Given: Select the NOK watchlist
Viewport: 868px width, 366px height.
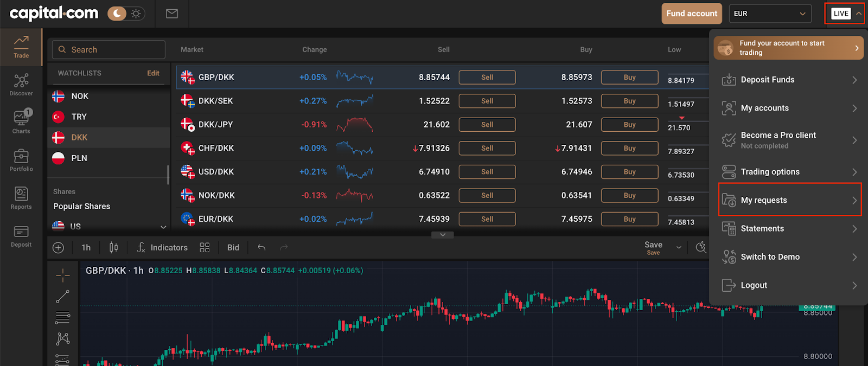Looking at the screenshot, I should (108, 96).
